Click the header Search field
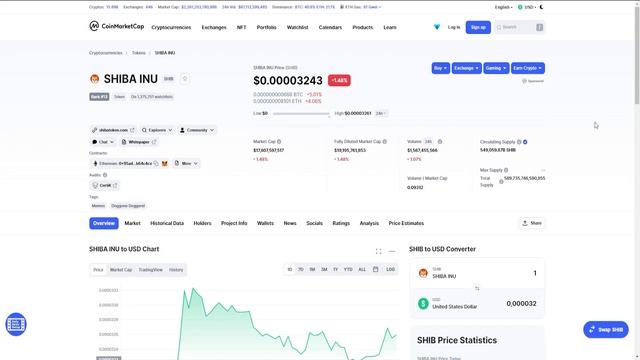 click(x=519, y=27)
